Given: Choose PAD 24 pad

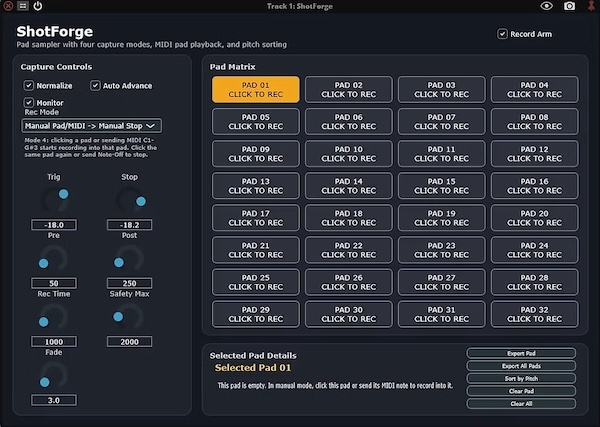Looking at the screenshot, I should [x=535, y=250].
